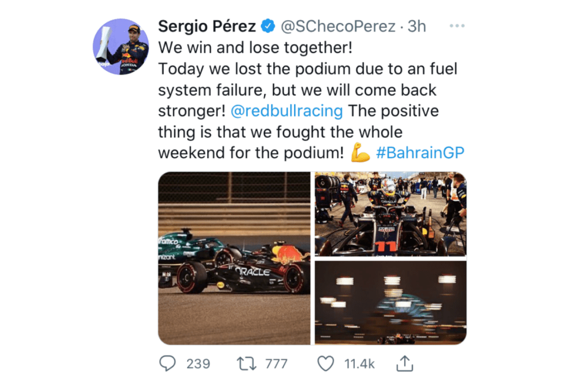Open the @redbullracing mention
This screenshot has height=392, width=588.
pyautogui.click(x=287, y=110)
